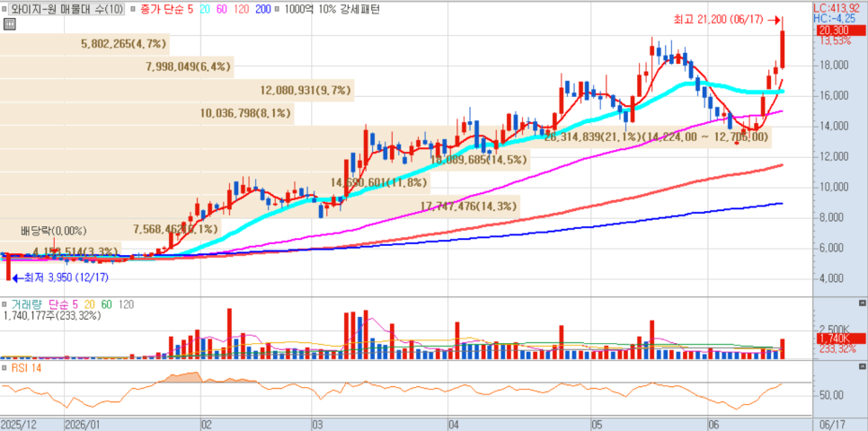Click the 12,000 price axis label
The height and width of the screenshot is (431, 868).
point(834,156)
